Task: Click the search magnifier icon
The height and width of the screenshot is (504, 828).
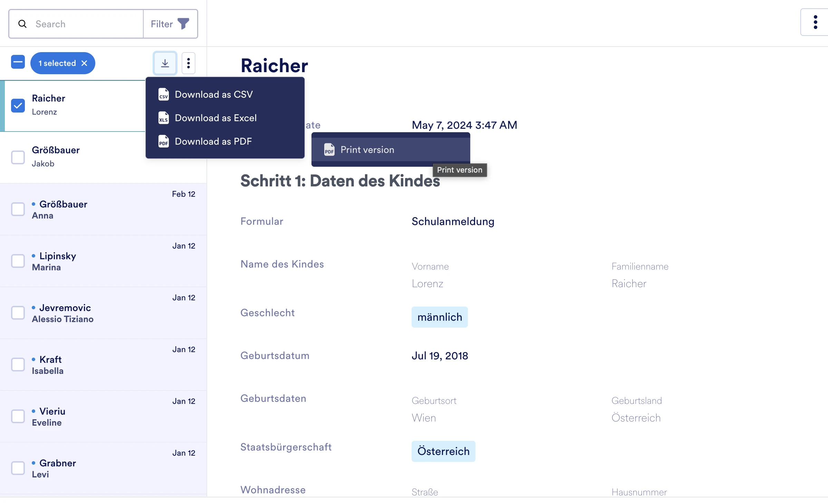Action: click(22, 24)
